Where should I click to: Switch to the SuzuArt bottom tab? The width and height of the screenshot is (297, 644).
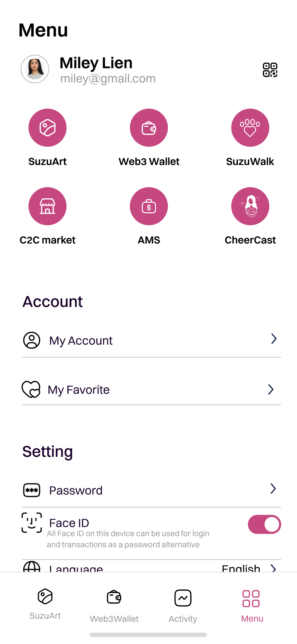point(45,604)
